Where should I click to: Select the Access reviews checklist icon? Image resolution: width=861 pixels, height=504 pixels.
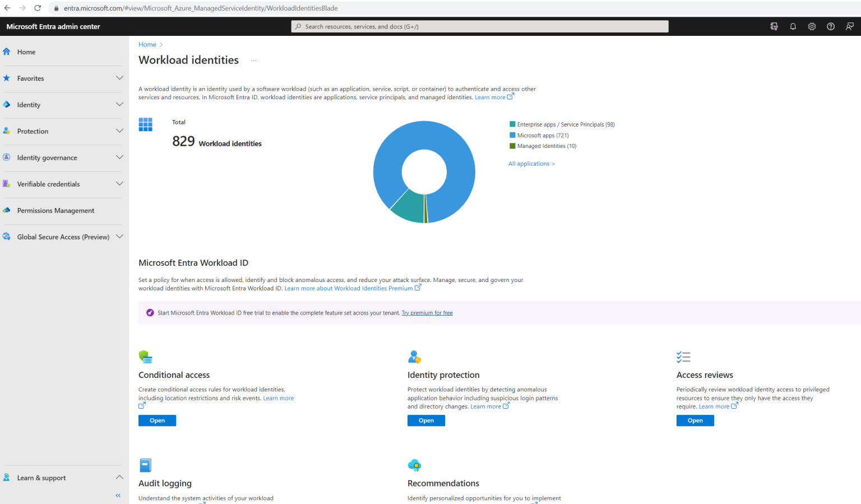684,357
